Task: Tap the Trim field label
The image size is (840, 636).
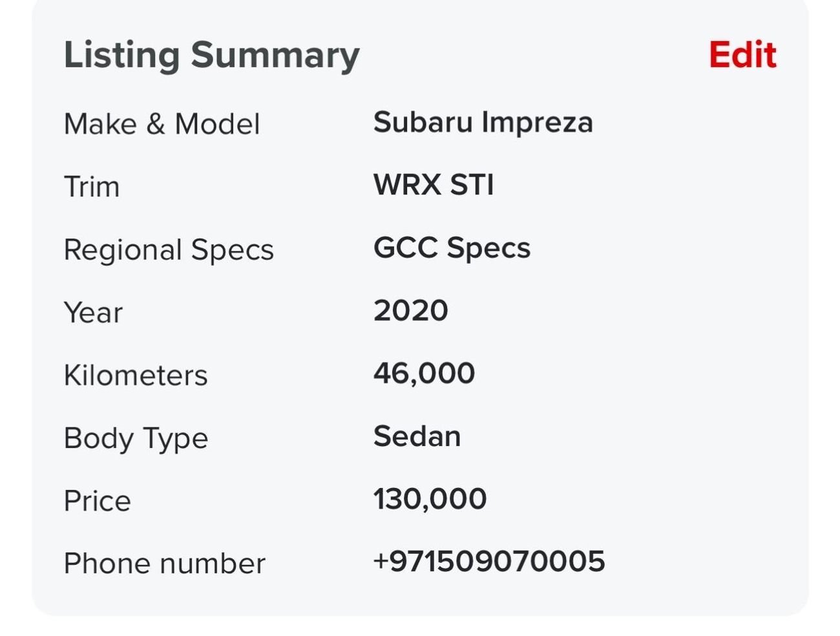Action: (92, 187)
